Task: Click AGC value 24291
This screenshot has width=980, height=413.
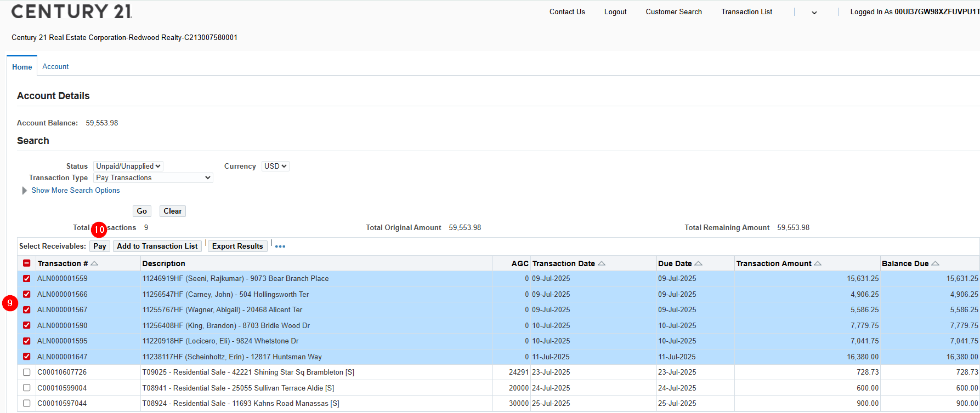Action: click(519, 372)
